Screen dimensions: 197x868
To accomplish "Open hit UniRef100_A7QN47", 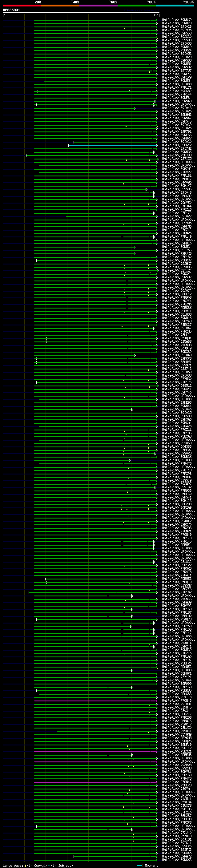I will [x=177, y=782].
